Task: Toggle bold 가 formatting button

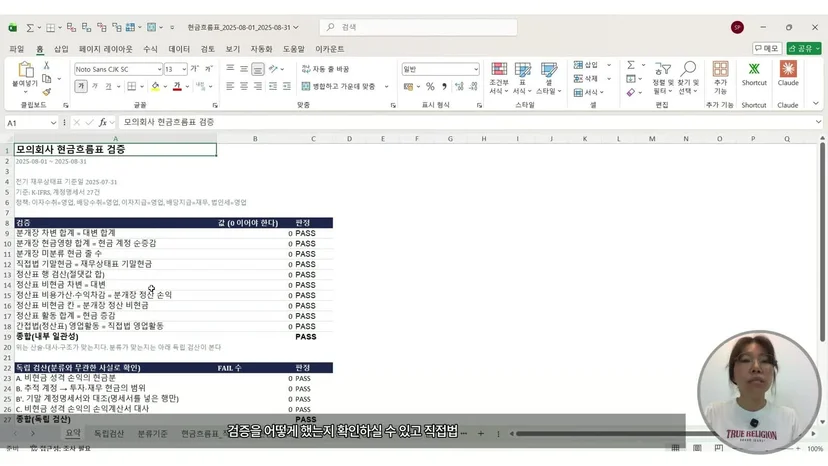Action: (x=81, y=86)
